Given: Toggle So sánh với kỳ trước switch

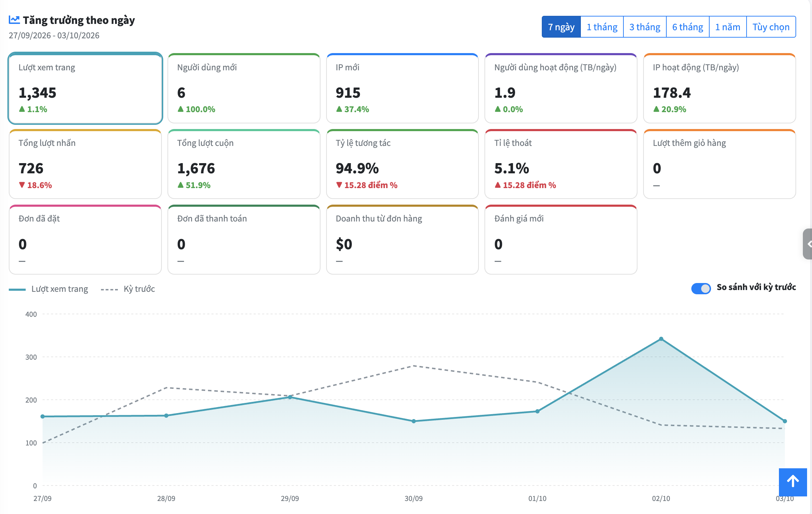Looking at the screenshot, I should pyautogui.click(x=701, y=288).
